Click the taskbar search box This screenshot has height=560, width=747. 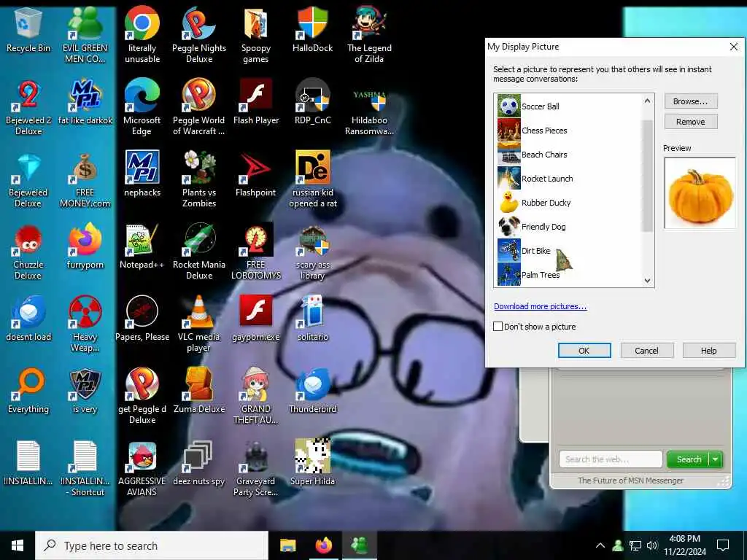pos(152,545)
